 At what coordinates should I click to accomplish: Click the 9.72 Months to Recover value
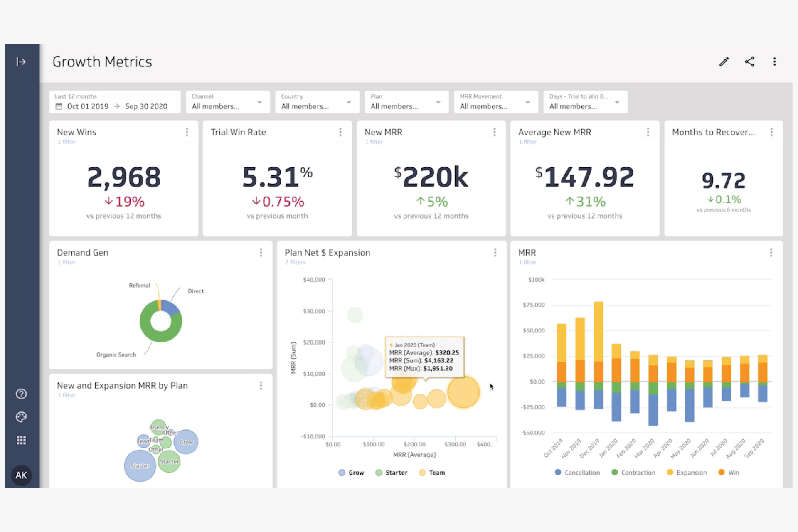click(x=724, y=180)
